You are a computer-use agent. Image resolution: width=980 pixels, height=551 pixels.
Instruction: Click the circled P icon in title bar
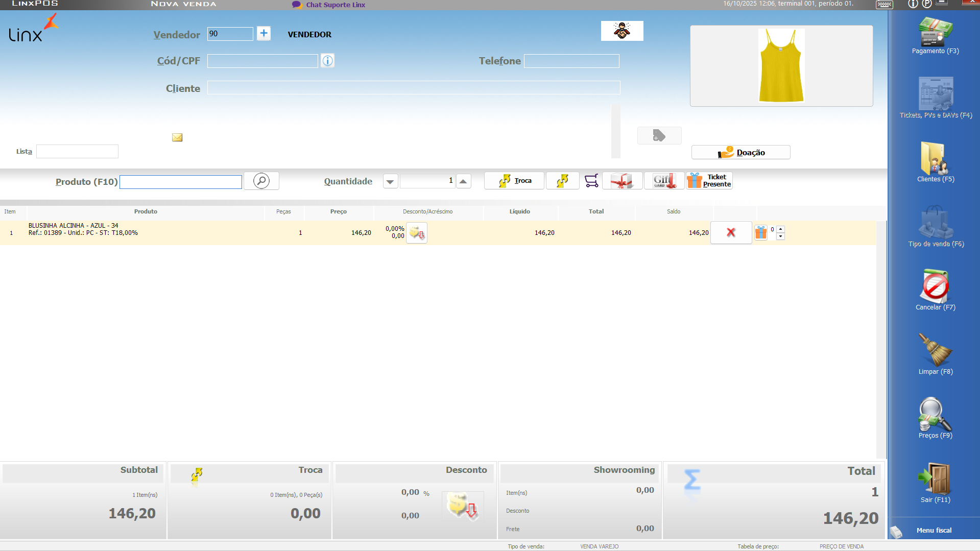pyautogui.click(x=926, y=4)
